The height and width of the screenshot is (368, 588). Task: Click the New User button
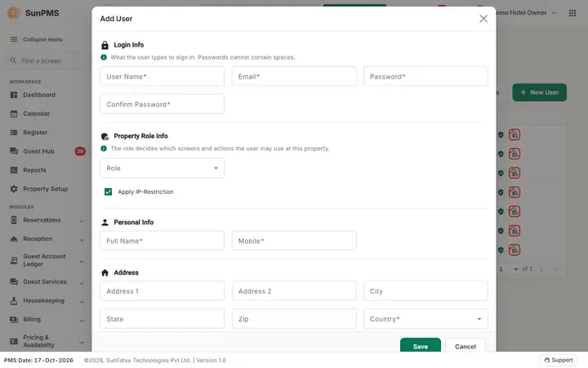(539, 92)
